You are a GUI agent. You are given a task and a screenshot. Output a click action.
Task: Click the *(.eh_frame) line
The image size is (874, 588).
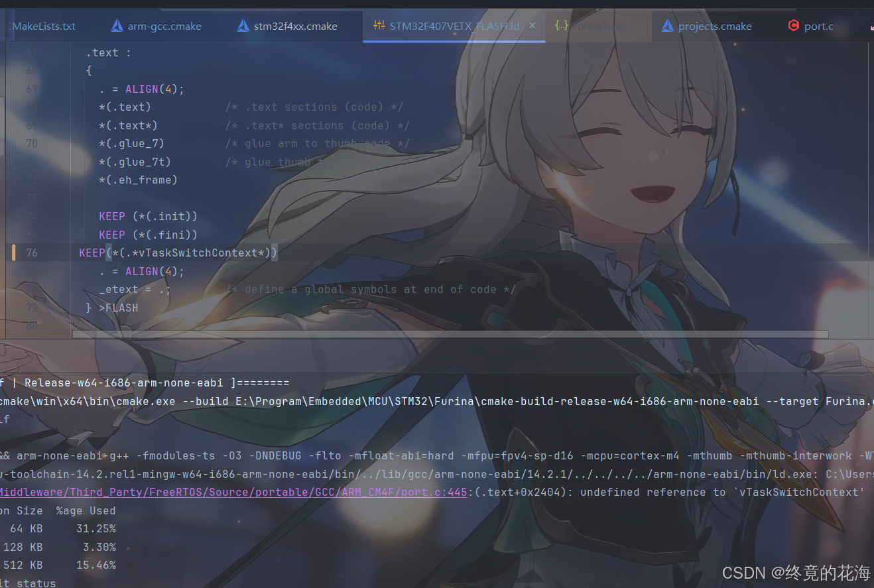click(138, 180)
